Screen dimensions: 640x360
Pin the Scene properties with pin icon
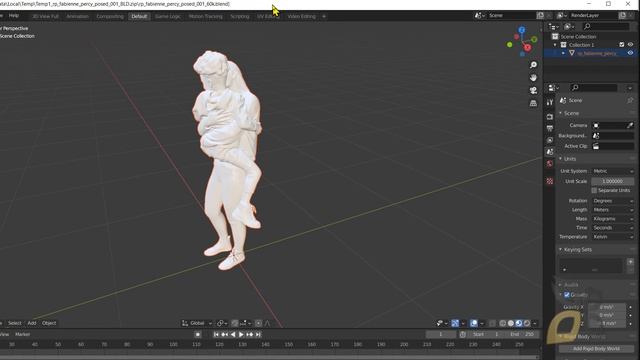tap(630, 100)
